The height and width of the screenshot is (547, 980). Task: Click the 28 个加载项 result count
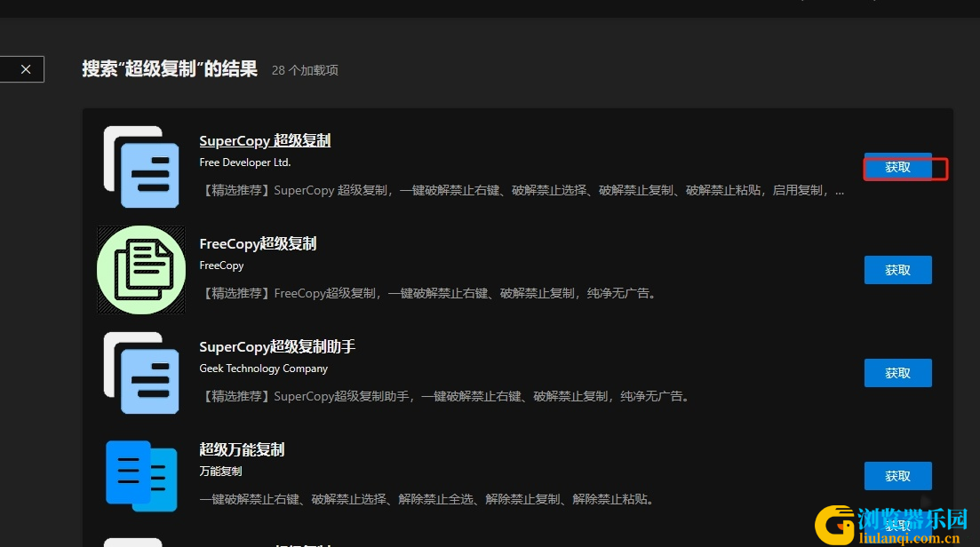(305, 70)
